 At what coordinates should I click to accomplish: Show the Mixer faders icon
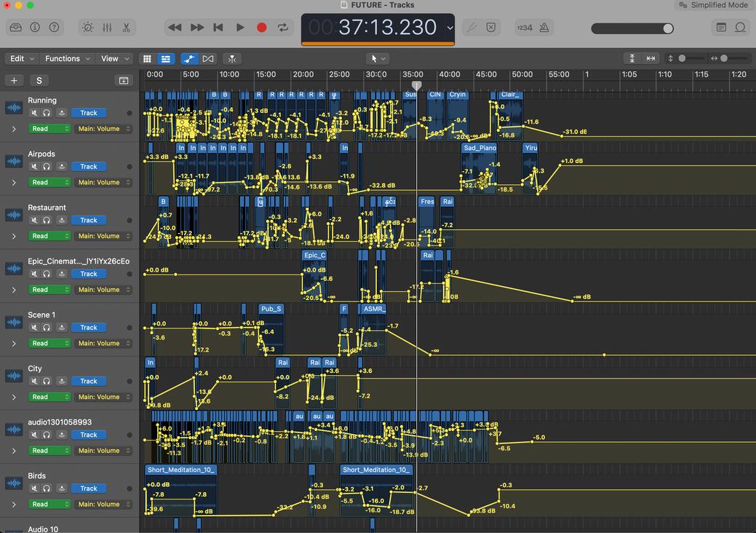pyautogui.click(x=107, y=28)
